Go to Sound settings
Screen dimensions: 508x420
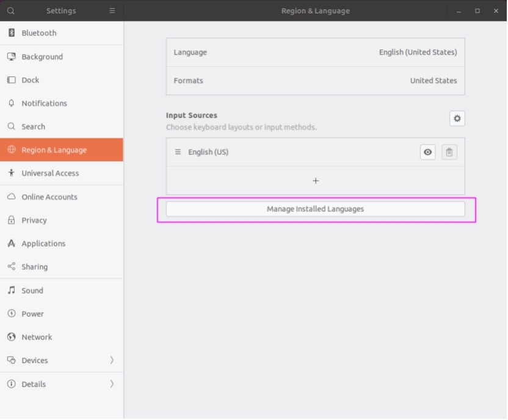(62, 291)
